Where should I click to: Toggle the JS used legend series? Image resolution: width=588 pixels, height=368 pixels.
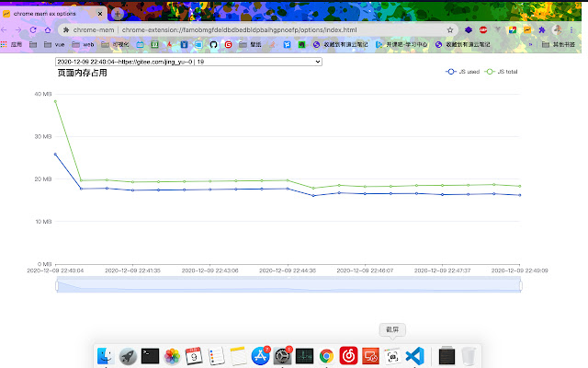[462, 72]
